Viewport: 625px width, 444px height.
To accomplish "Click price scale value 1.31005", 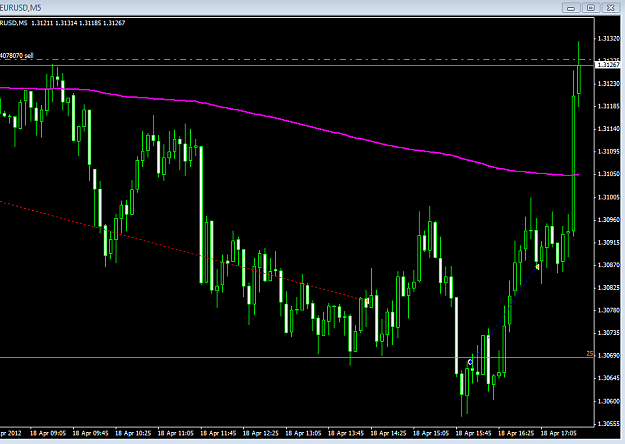I will point(609,197).
